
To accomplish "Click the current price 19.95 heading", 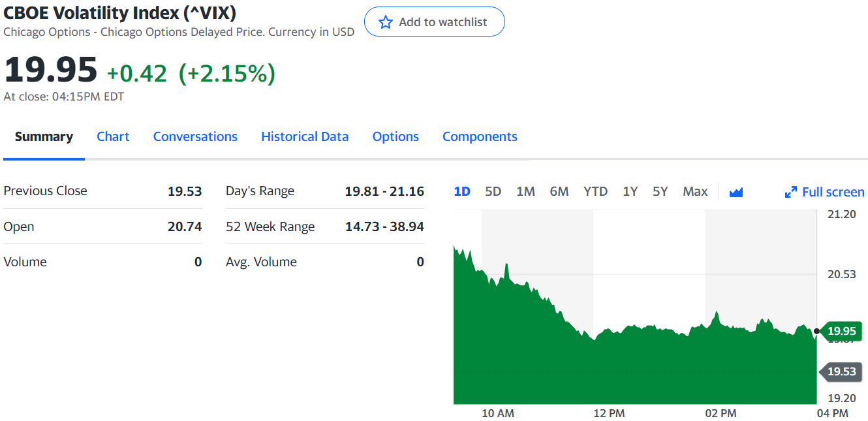I will tap(50, 70).
